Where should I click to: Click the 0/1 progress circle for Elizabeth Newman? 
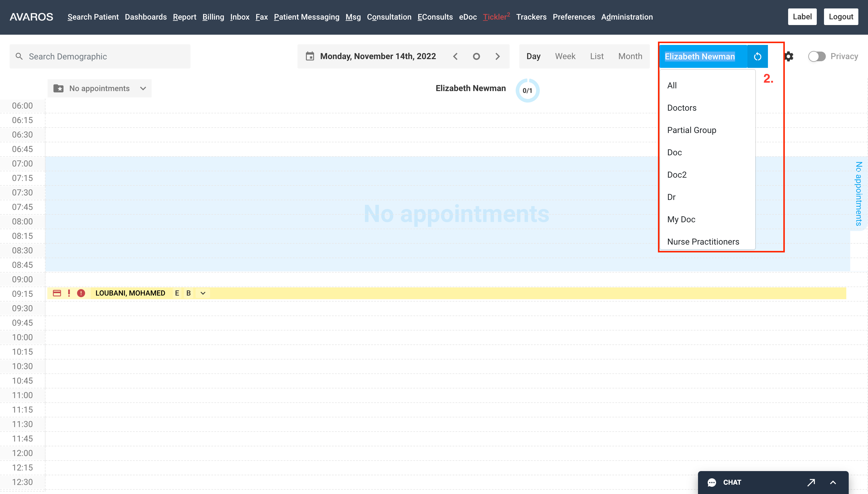point(527,90)
